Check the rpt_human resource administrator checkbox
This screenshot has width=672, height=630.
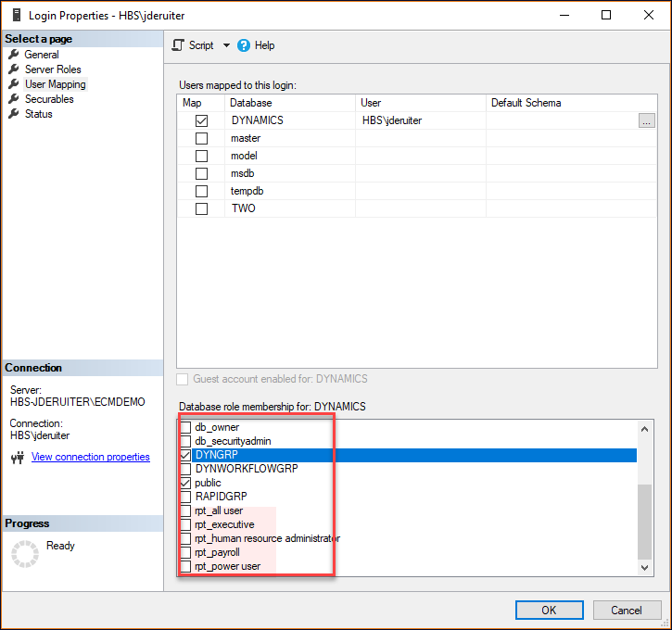pos(185,538)
